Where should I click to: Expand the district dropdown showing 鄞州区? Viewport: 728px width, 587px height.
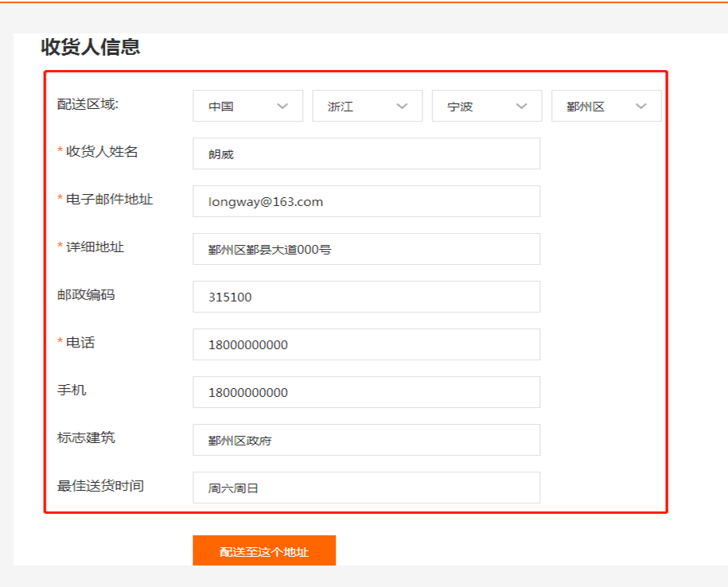[605, 106]
